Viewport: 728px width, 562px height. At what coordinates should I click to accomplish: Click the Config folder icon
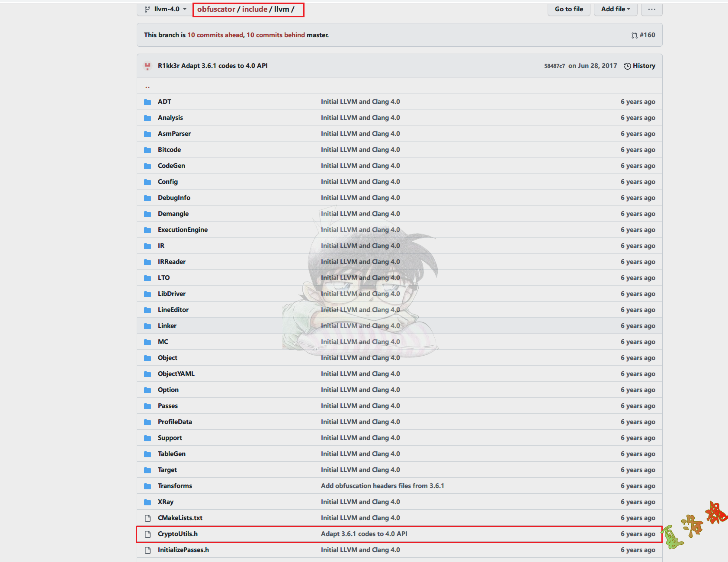pyautogui.click(x=148, y=182)
